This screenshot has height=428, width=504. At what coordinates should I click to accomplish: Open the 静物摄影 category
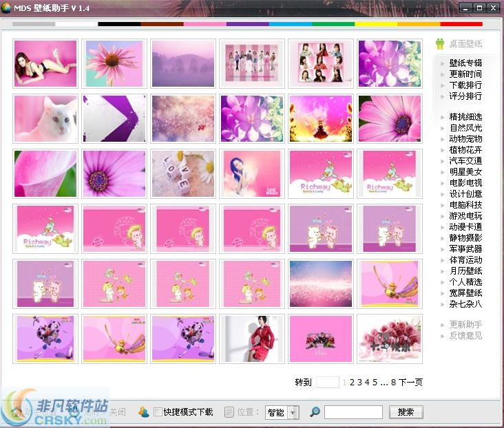[x=465, y=238]
